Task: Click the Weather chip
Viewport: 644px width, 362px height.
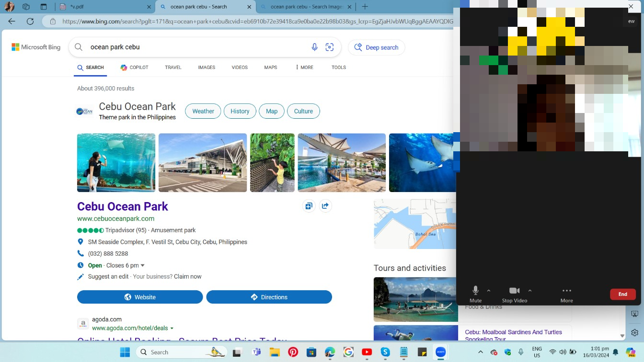Action: tap(203, 111)
